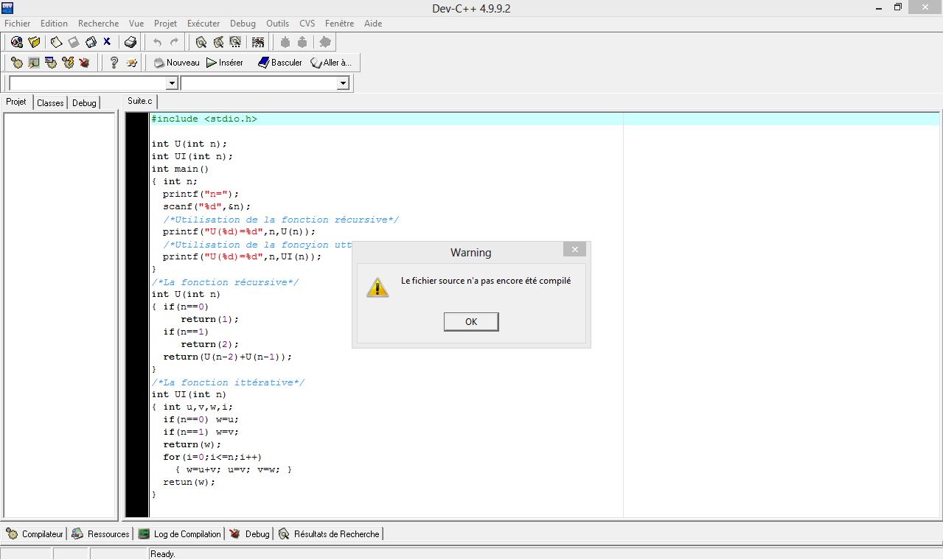Viewport: 943px width, 560px height.
Task: Create a new source file from the toolbar icon
Action: click(x=56, y=42)
